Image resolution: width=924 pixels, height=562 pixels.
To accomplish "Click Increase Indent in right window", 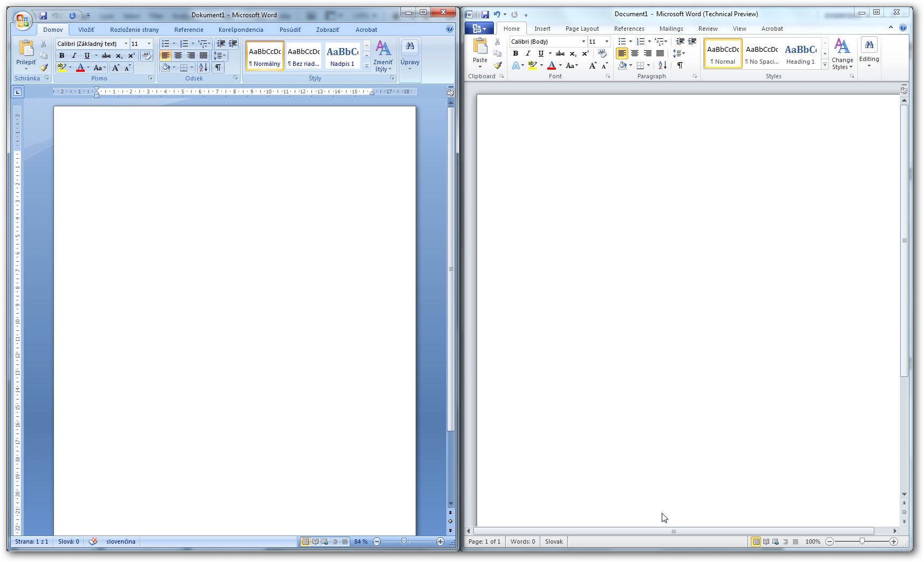I will pyautogui.click(x=692, y=42).
